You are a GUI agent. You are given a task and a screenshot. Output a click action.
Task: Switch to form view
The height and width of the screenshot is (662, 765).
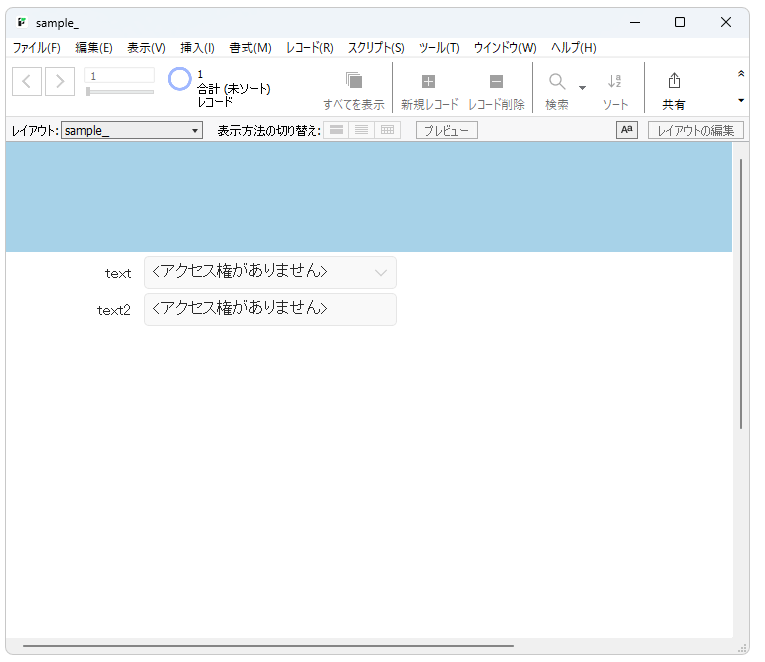(x=336, y=130)
